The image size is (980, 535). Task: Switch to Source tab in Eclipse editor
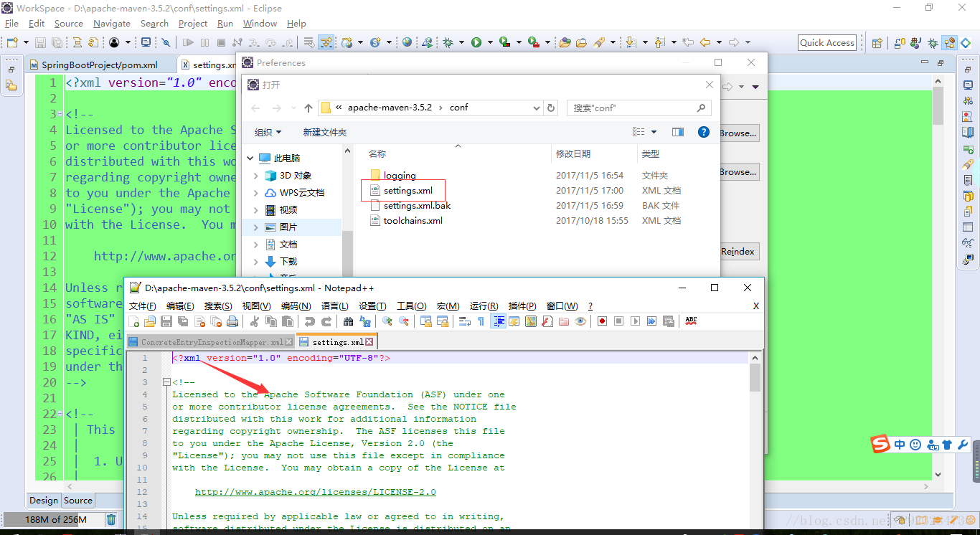78,501
